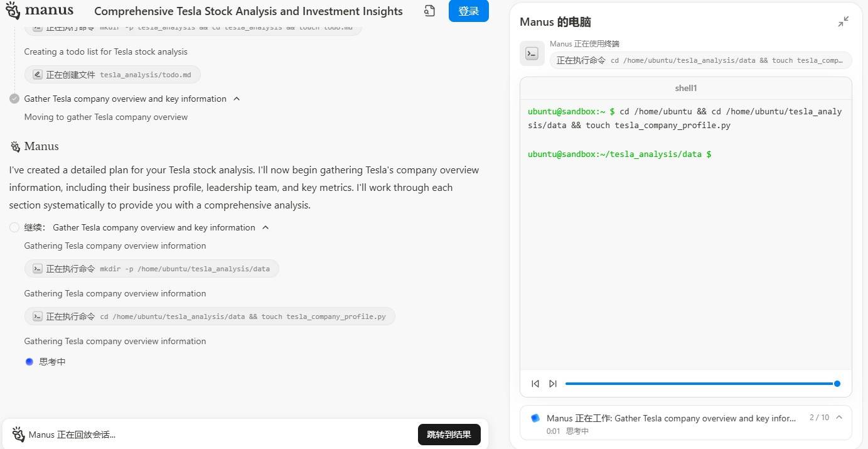Click the Manus logo at top left

40,11
